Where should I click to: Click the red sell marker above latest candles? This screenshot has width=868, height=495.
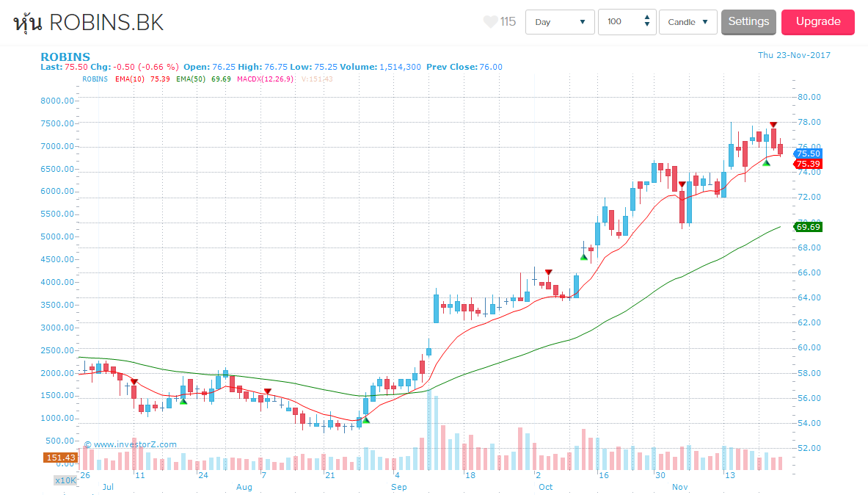[x=773, y=125]
